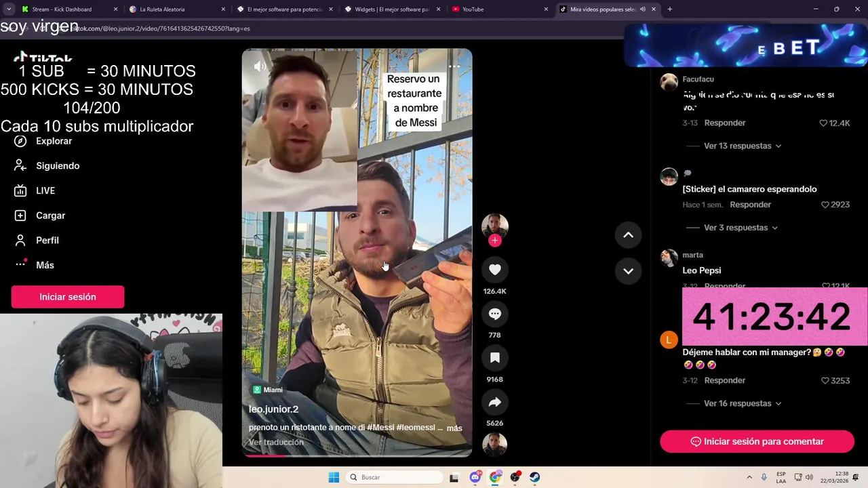Open Windows Start menu

pos(334,477)
